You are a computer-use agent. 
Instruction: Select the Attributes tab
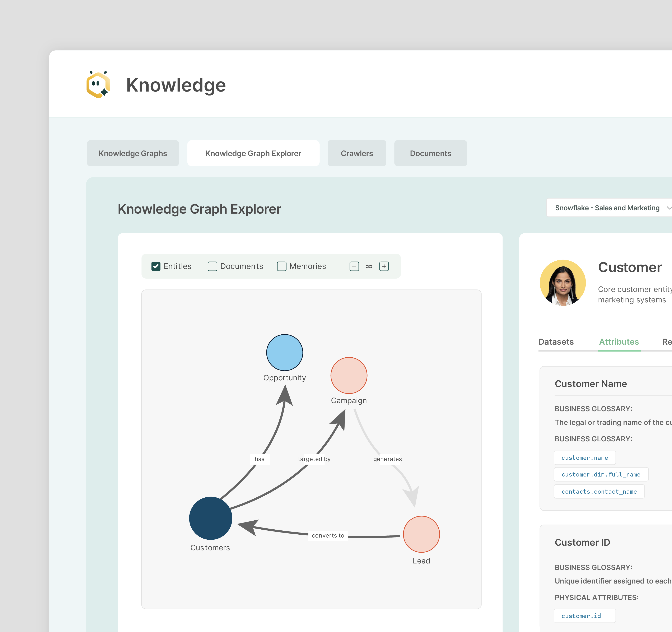[619, 342]
